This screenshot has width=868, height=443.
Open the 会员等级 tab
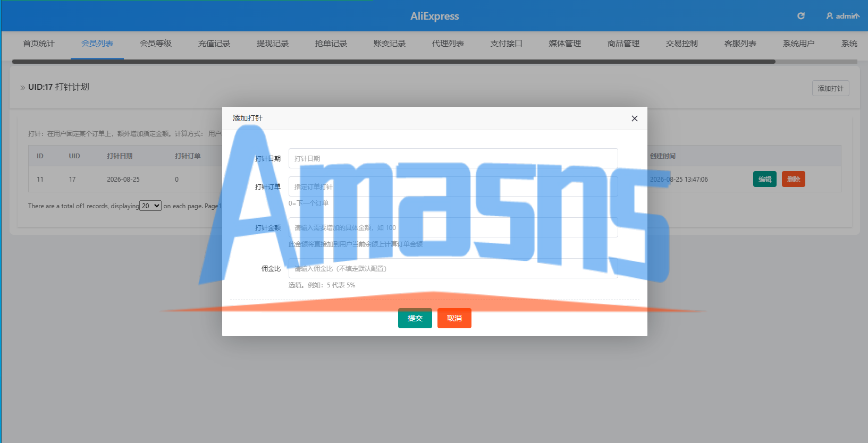tap(156, 44)
